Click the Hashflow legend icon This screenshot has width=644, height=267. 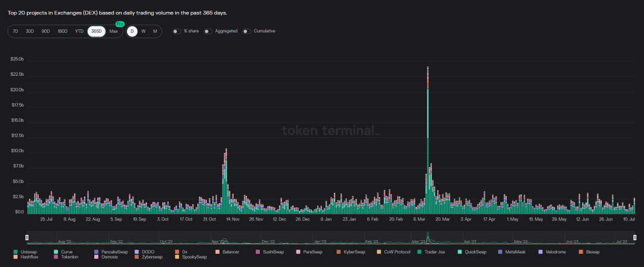(x=15, y=257)
